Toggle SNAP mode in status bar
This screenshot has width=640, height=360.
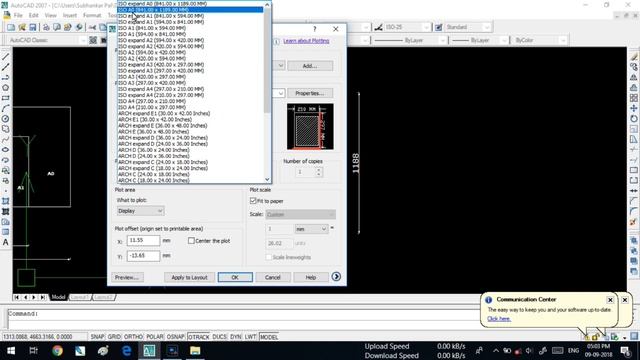[x=97, y=337]
